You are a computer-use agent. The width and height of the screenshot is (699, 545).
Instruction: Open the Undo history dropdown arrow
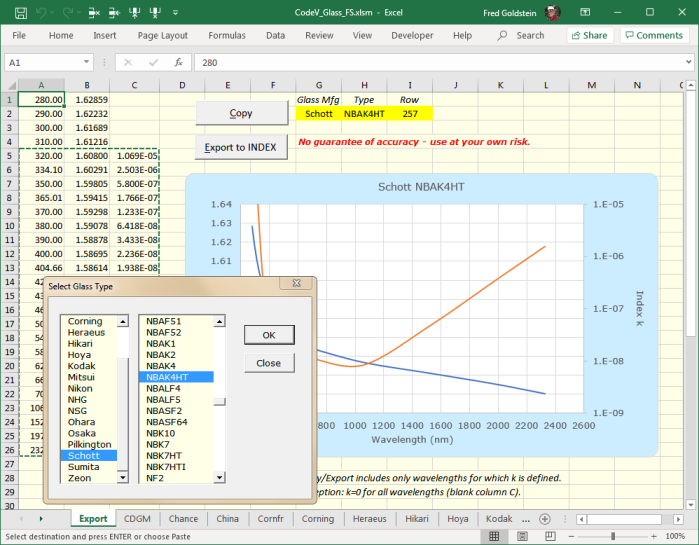click(x=52, y=13)
